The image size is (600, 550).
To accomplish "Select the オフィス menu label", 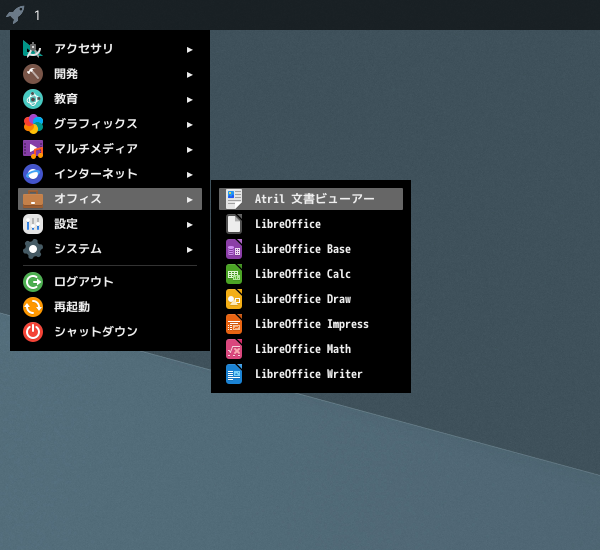I will [x=78, y=199].
